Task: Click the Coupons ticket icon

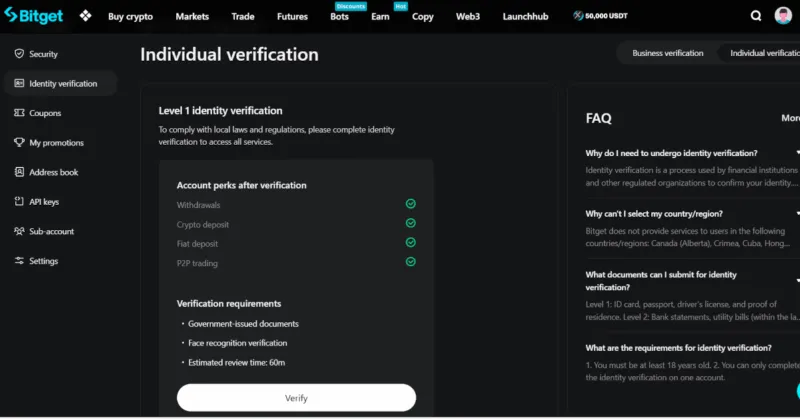Action: pyautogui.click(x=19, y=113)
